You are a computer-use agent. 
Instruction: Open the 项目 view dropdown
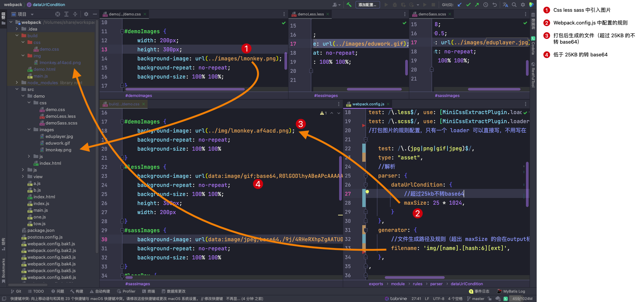32,14
